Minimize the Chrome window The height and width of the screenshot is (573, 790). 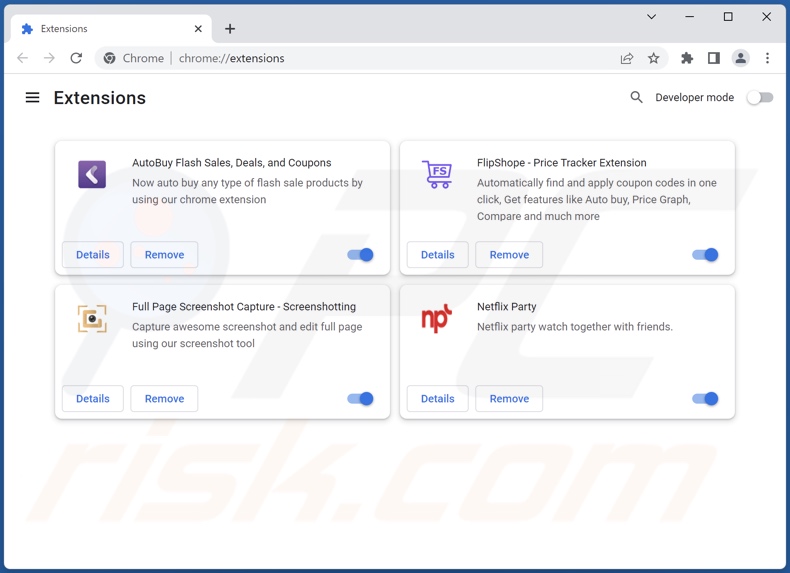pyautogui.click(x=690, y=17)
